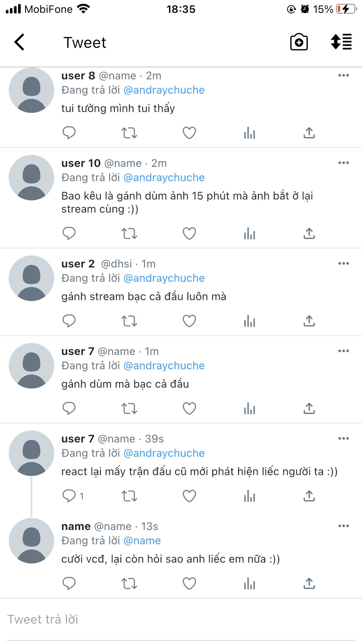The width and height of the screenshot is (362, 644).
Task: Like the 13s reply from name
Action: point(189,584)
